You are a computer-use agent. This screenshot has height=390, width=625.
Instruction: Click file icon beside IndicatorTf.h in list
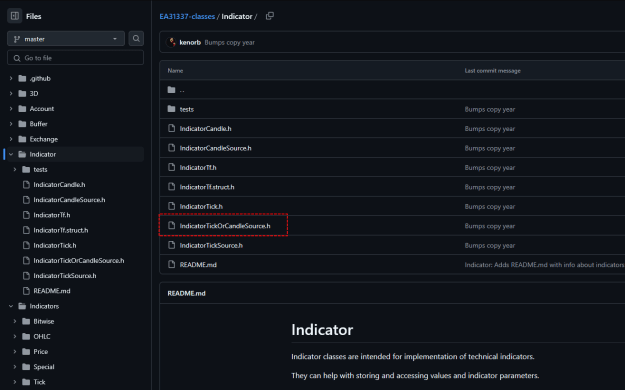point(171,167)
